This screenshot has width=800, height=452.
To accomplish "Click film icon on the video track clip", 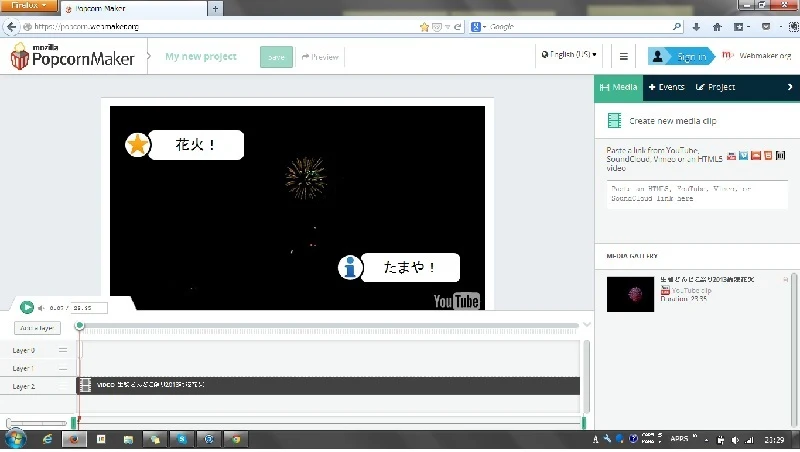I will [x=86, y=385].
